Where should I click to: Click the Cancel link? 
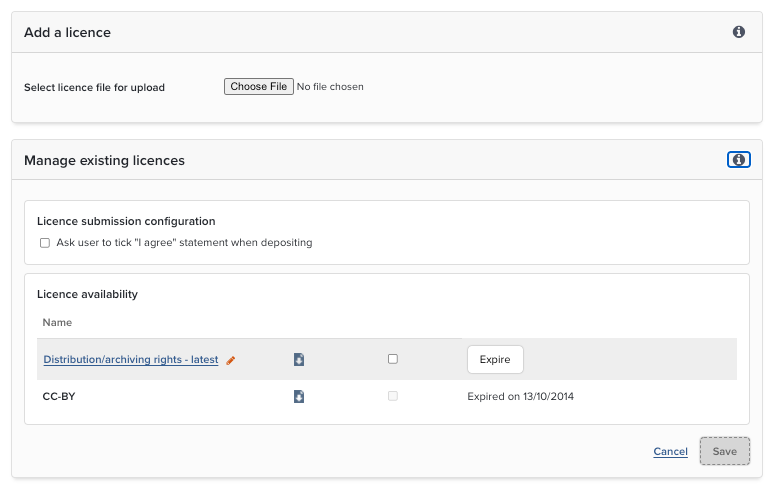(x=670, y=452)
